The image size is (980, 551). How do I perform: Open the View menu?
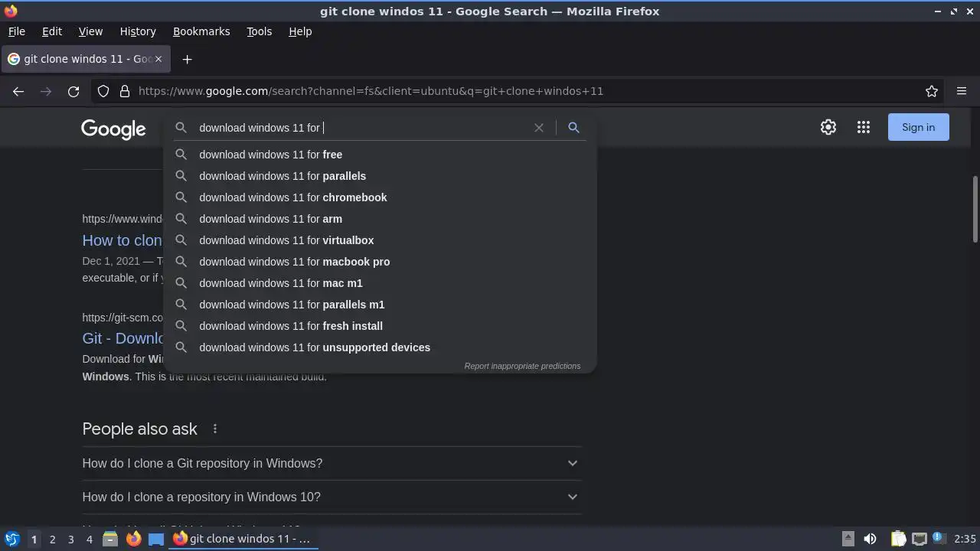point(90,31)
